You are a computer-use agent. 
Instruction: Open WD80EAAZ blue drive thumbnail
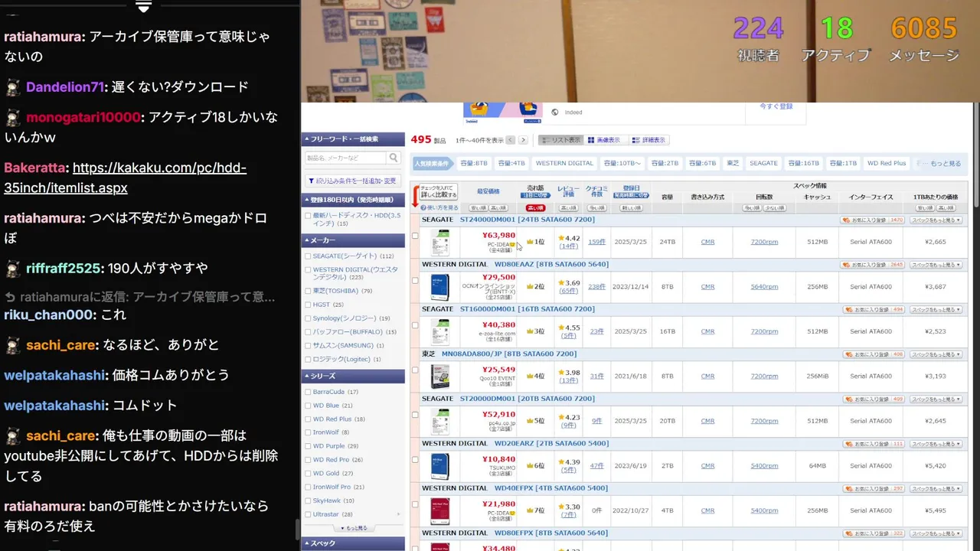click(x=439, y=287)
